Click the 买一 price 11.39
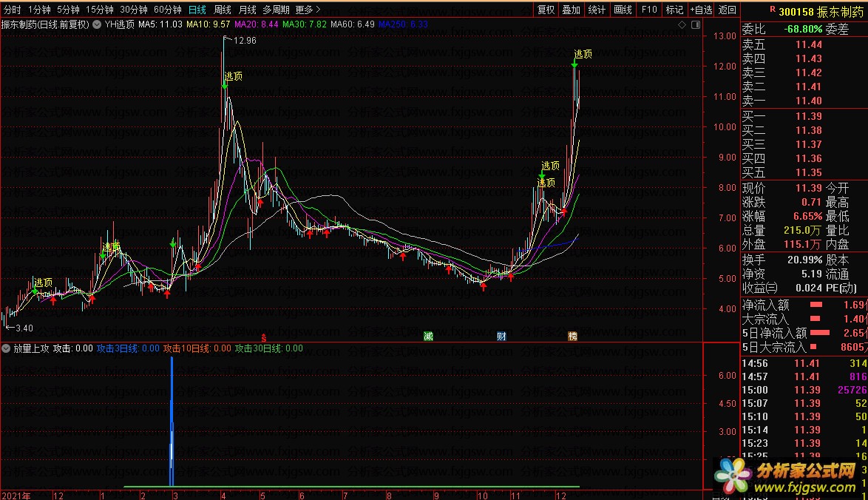Image resolution: width=868 pixels, height=500 pixels. click(809, 116)
